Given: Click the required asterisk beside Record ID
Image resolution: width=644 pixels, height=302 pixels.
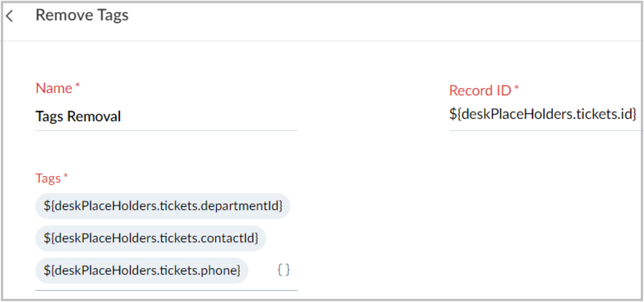Looking at the screenshot, I should point(516,89).
